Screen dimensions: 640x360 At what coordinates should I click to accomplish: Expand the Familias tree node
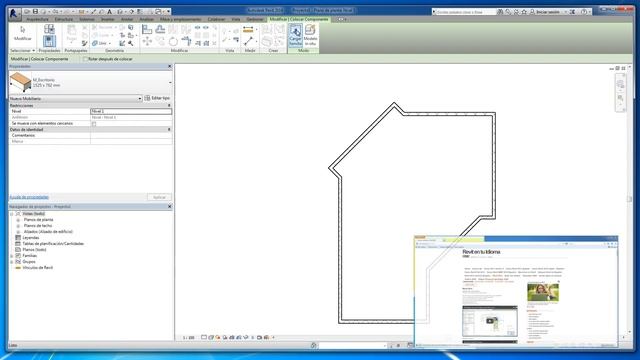(12, 256)
